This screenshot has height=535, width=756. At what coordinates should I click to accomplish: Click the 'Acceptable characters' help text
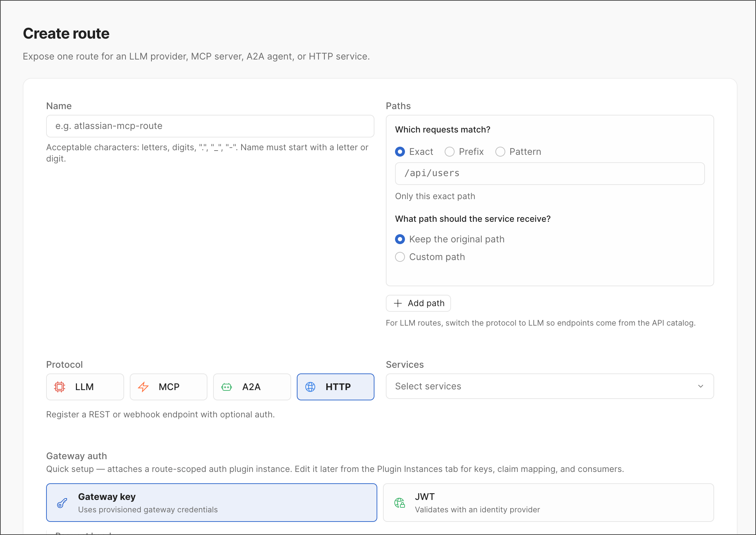[x=207, y=153]
